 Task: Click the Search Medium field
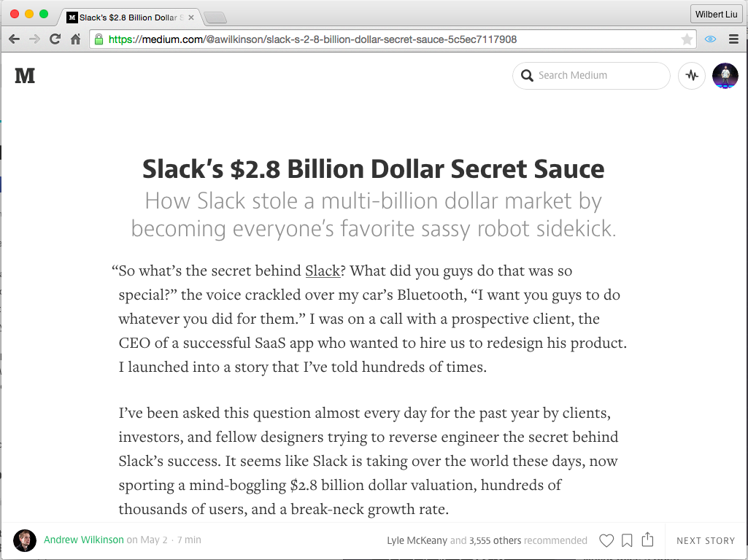tap(591, 76)
